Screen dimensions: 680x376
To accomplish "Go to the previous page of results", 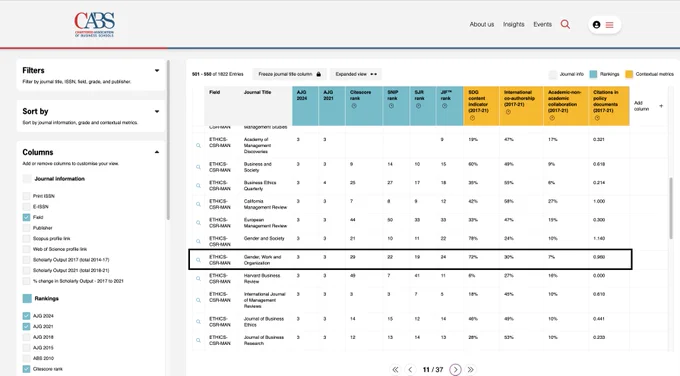I will pos(410,369).
